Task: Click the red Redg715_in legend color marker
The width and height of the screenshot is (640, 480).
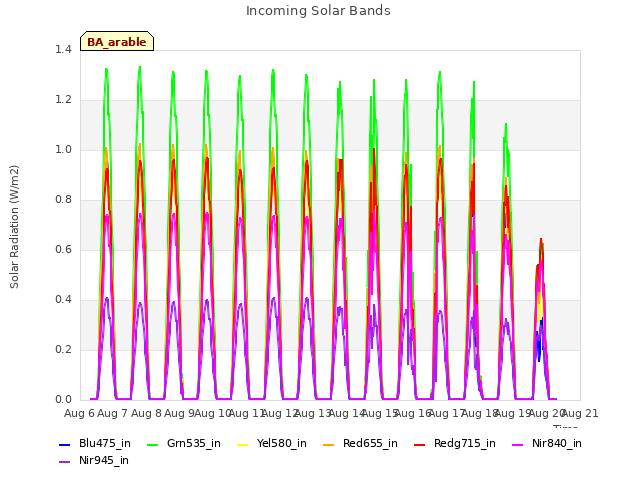Action: click(420, 444)
